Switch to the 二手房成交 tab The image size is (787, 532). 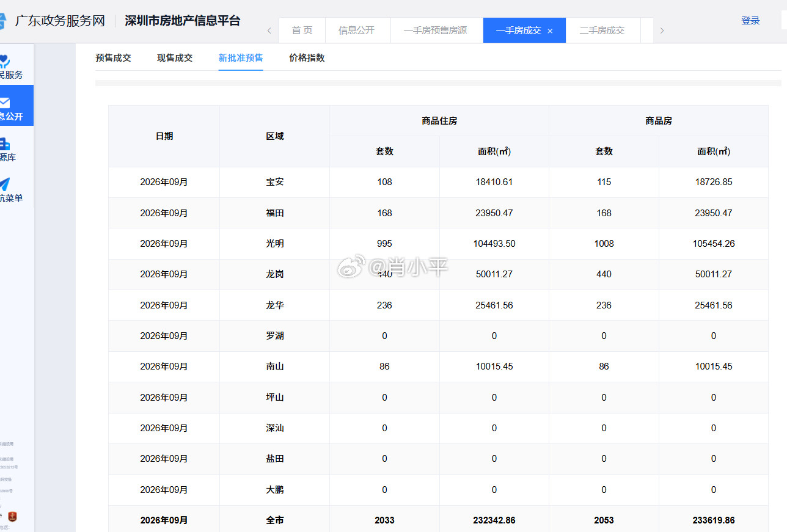(602, 31)
